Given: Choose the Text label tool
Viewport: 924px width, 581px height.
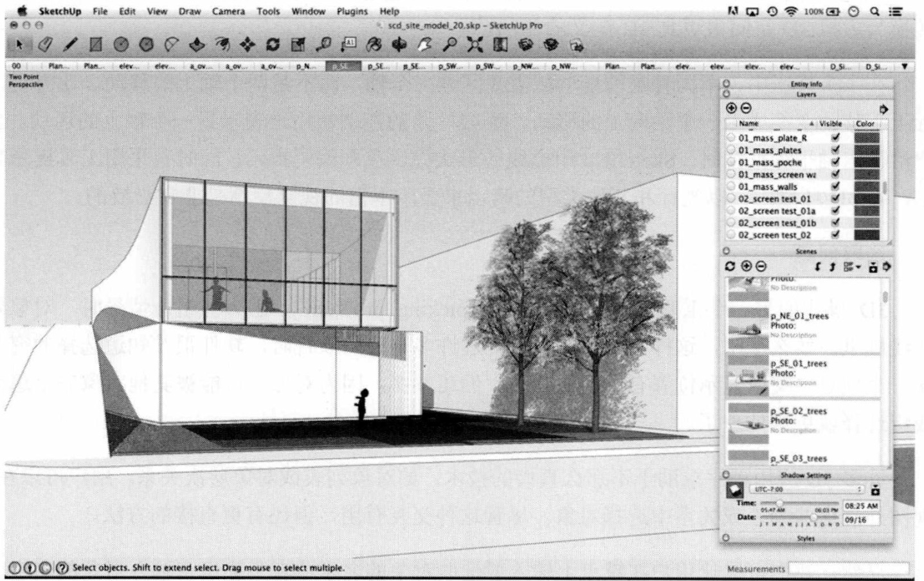Looking at the screenshot, I should click(349, 44).
